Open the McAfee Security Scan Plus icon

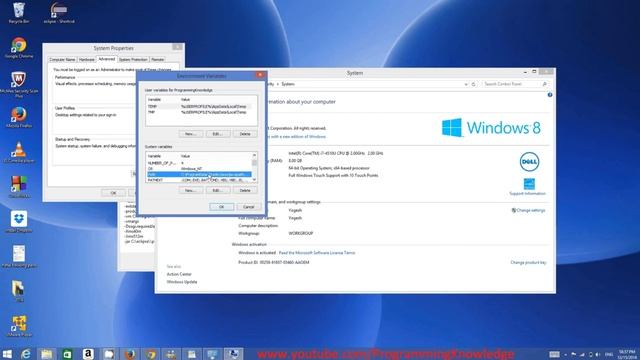19,84
